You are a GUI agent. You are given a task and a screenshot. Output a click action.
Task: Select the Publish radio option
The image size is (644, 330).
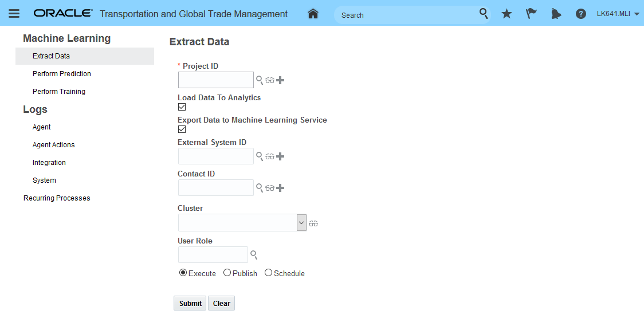tap(227, 273)
